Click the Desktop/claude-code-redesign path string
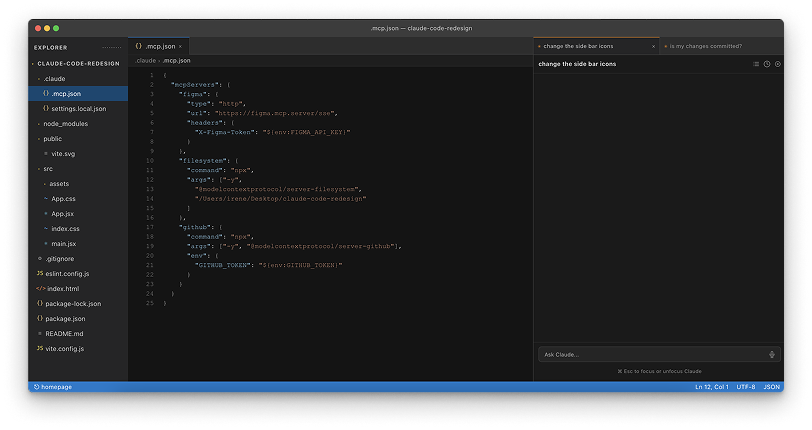The width and height of the screenshot is (812, 430). [x=280, y=199]
